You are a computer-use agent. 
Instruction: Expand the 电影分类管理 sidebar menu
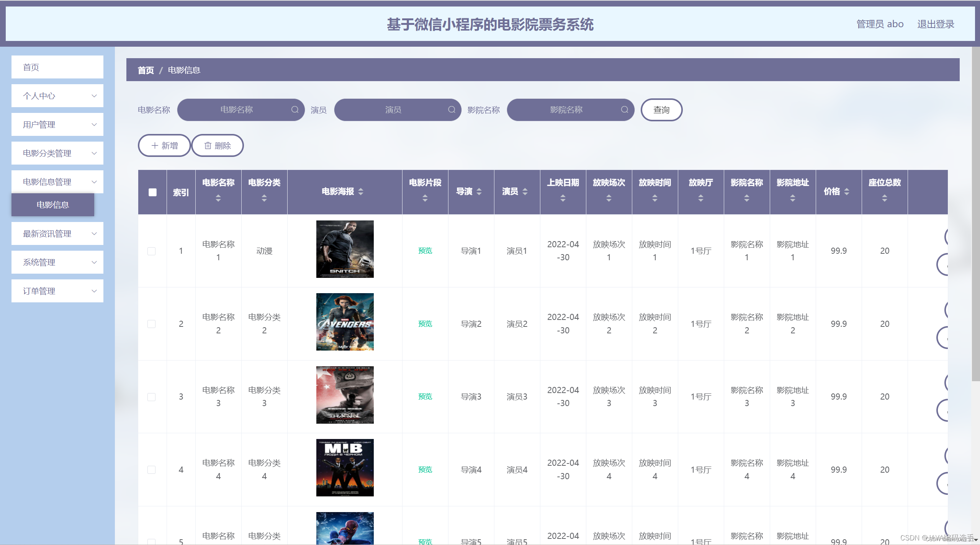click(57, 153)
